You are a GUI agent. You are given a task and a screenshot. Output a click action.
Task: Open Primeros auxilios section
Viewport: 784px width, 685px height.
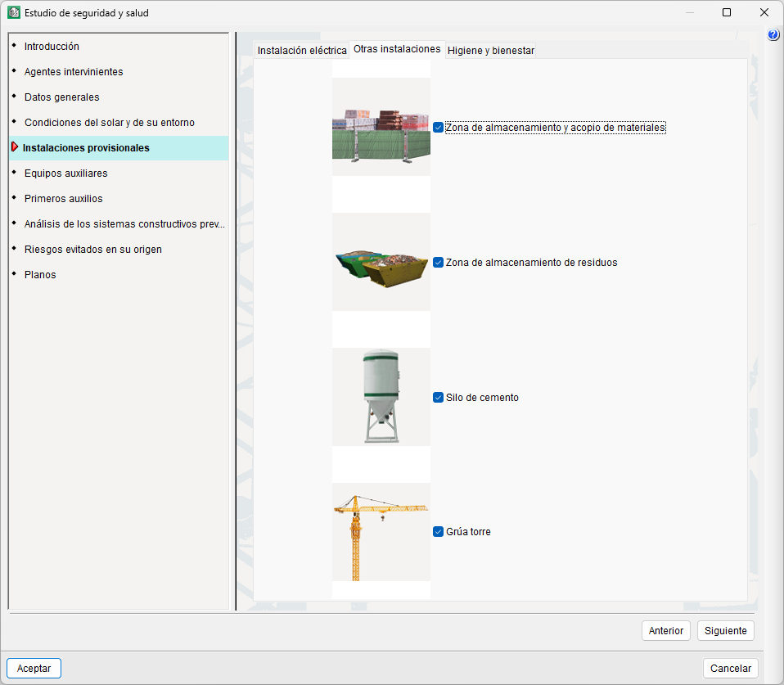[119, 199]
